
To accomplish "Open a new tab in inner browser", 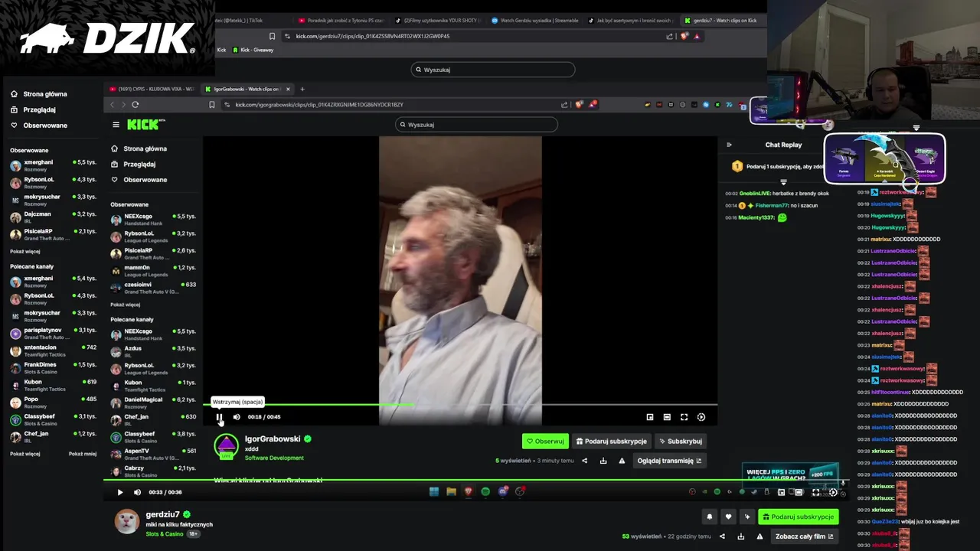I will pos(302,89).
